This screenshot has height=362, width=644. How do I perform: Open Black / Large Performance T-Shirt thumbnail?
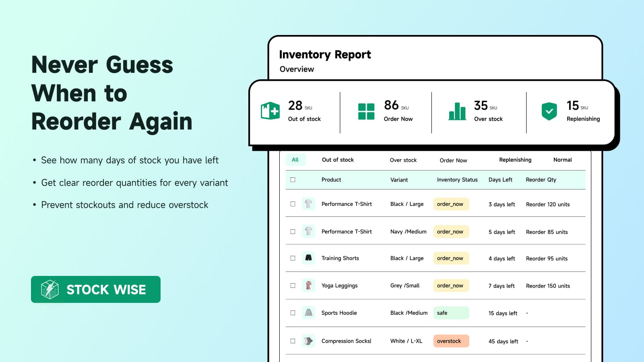click(x=308, y=204)
